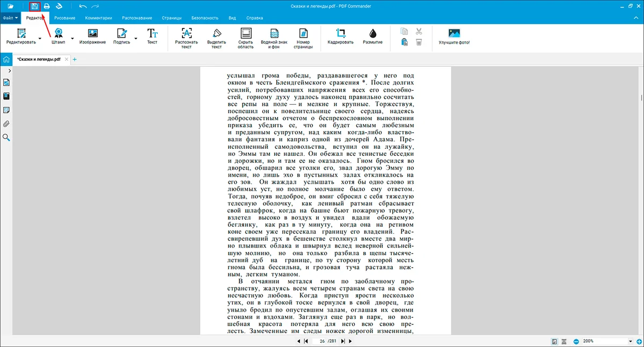
Task: Expand the Штамп dropdown arrow
Action: 72,39
